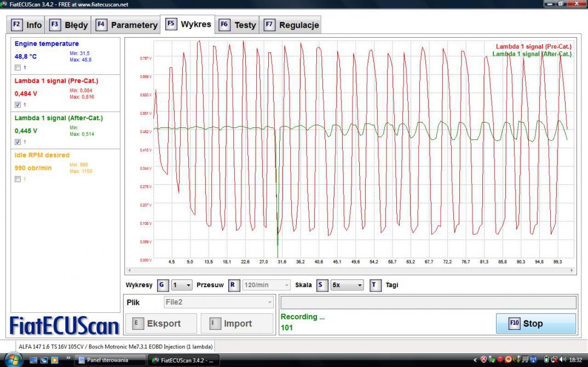Open the Parametery tab

[127, 25]
